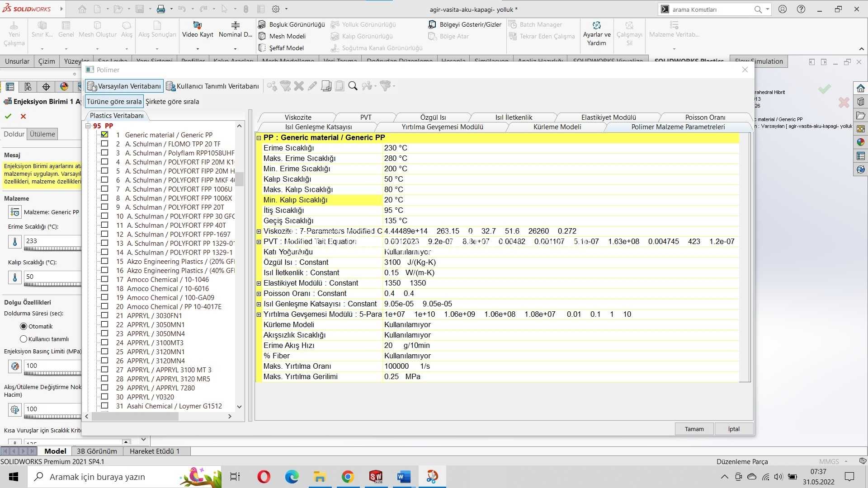Click the Erime Sıcaklığı slider track

tap(53, 249)
